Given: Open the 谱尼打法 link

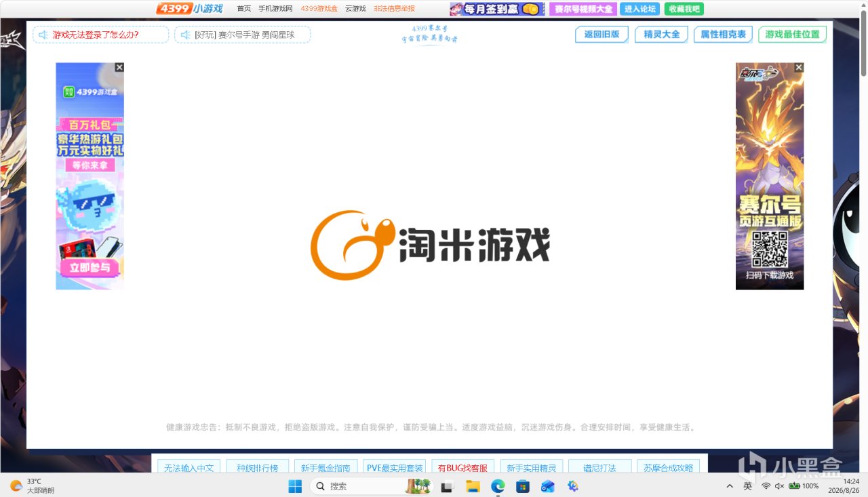Looking at the screenshot, I should (600, 468).
